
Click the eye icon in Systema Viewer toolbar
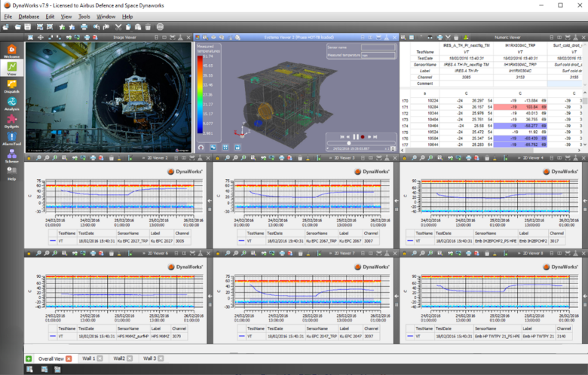(213, 38)
